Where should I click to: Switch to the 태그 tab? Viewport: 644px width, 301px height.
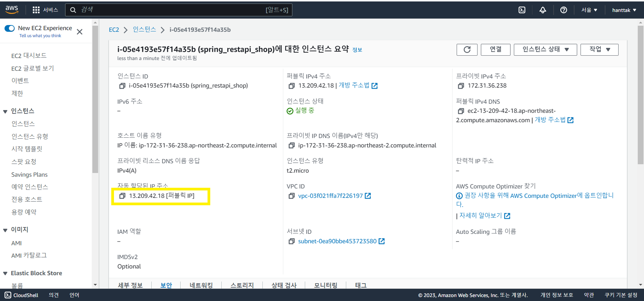click(361, 285)
